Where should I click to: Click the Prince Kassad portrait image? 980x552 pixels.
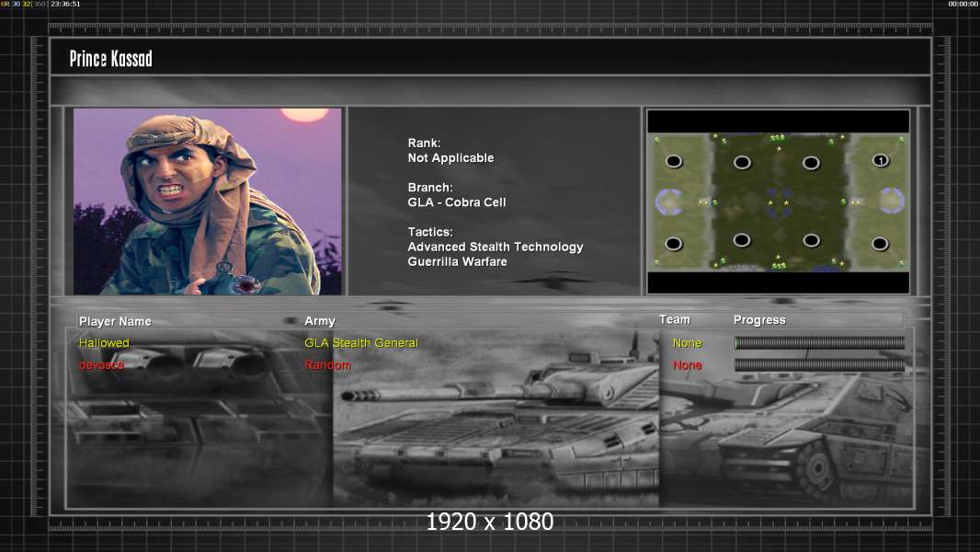point(208,201)
